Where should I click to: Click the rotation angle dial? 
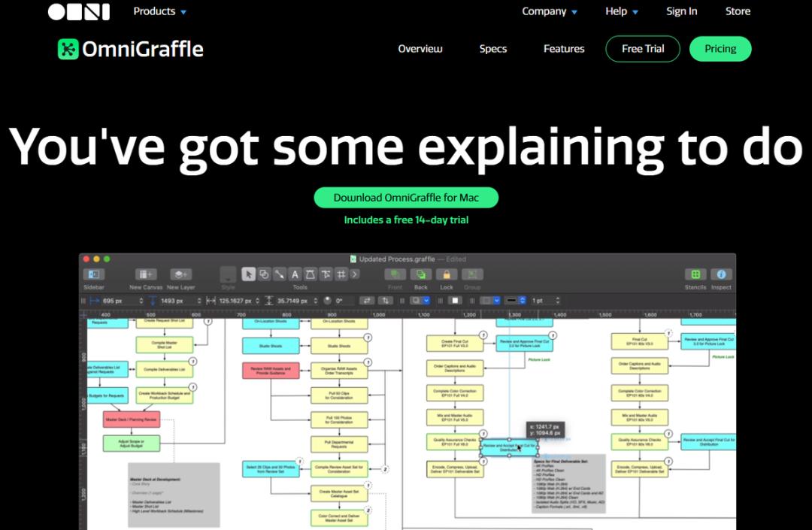[x=327, y=300]
